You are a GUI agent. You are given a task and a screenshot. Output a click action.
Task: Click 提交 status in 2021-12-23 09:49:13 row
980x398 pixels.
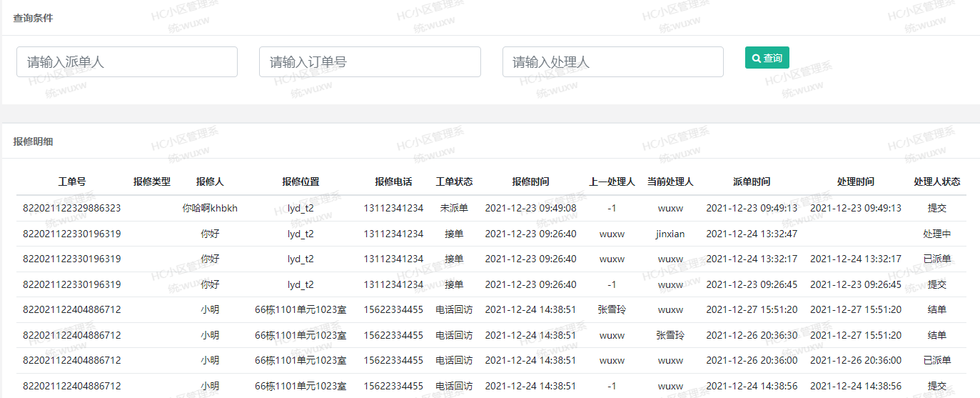click(937, 208)
